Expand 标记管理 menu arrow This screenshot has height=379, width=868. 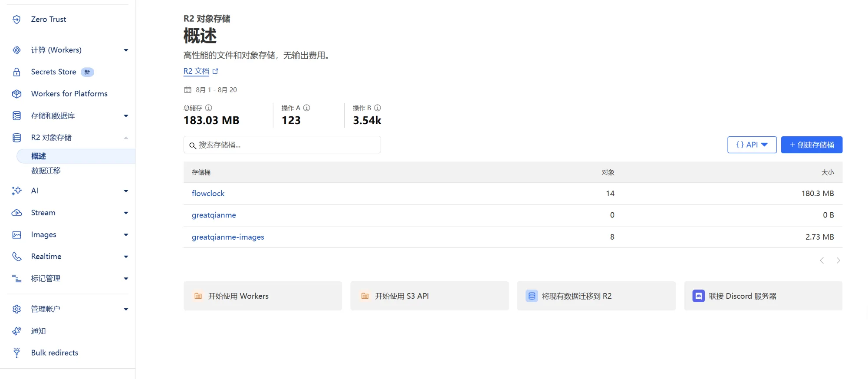[x=126, y=279]
